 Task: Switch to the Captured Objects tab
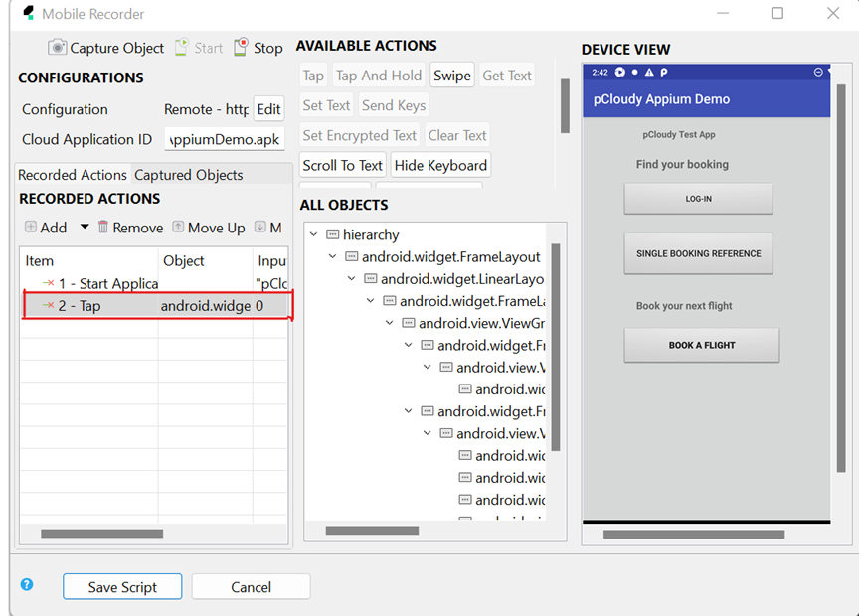click(x=188, y=175)
